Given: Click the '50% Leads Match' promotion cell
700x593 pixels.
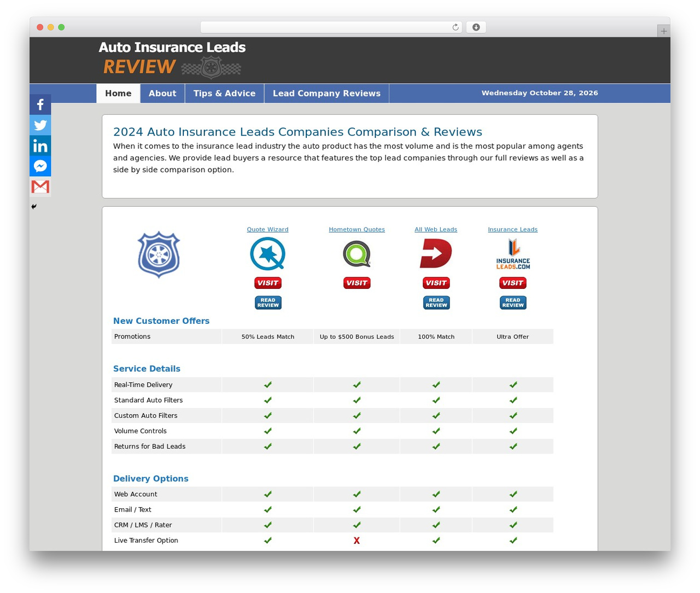Looking at the screenshot, I should point(268,336).
